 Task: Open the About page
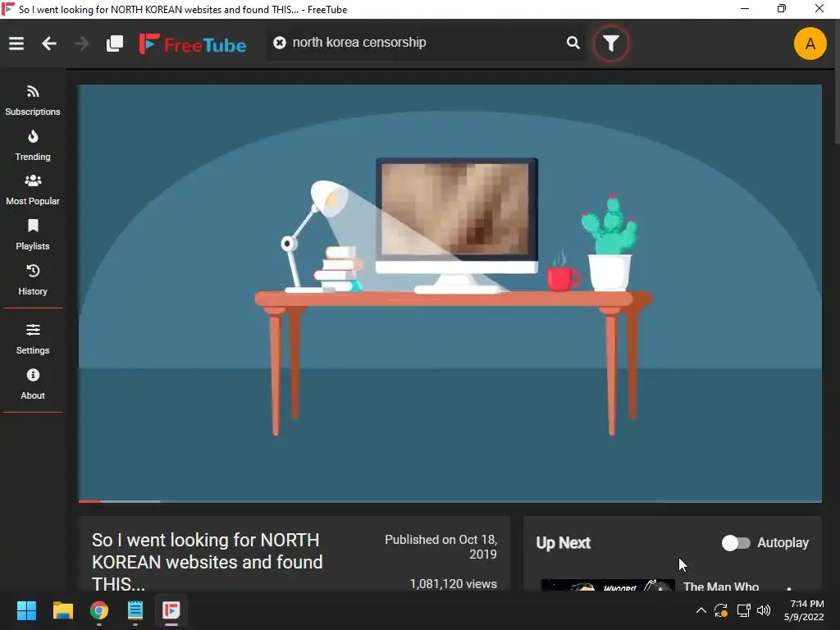tap(33, 384)
